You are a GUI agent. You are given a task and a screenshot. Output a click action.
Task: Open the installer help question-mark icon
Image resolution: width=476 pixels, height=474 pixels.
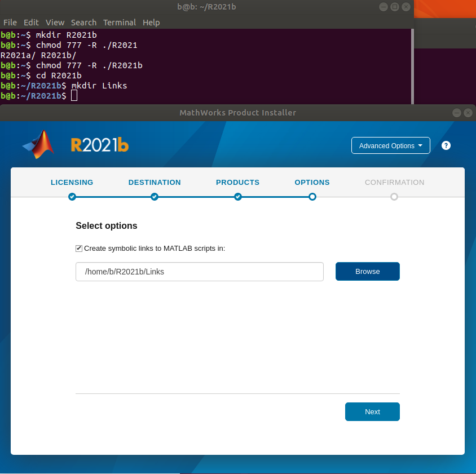446,145
